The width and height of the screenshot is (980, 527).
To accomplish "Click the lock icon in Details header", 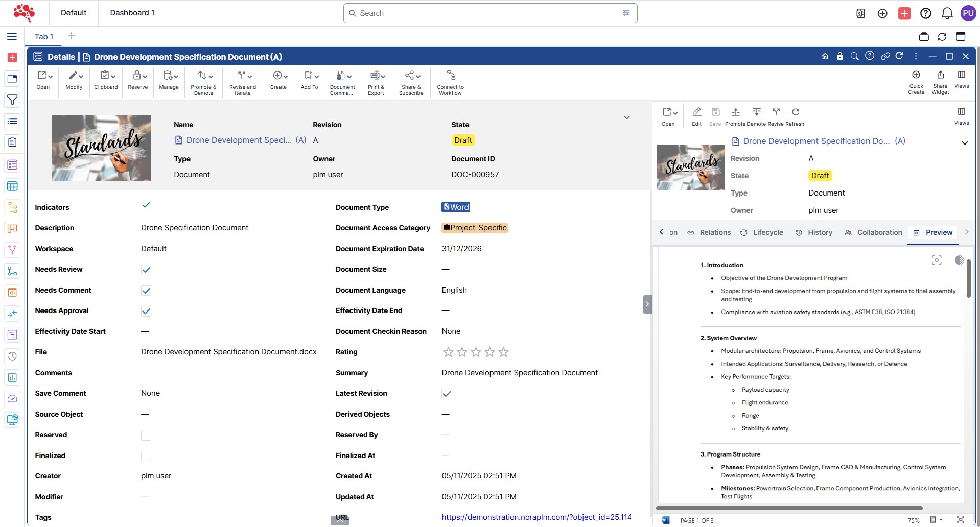I will [839, 56].
